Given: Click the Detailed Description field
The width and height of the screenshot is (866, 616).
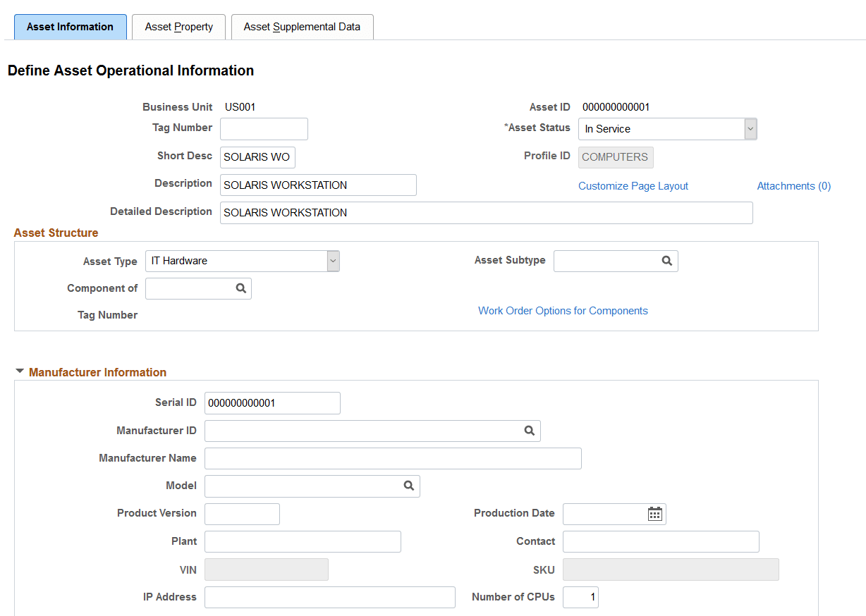Looking at the screenshot, I should tap(487, 212).
